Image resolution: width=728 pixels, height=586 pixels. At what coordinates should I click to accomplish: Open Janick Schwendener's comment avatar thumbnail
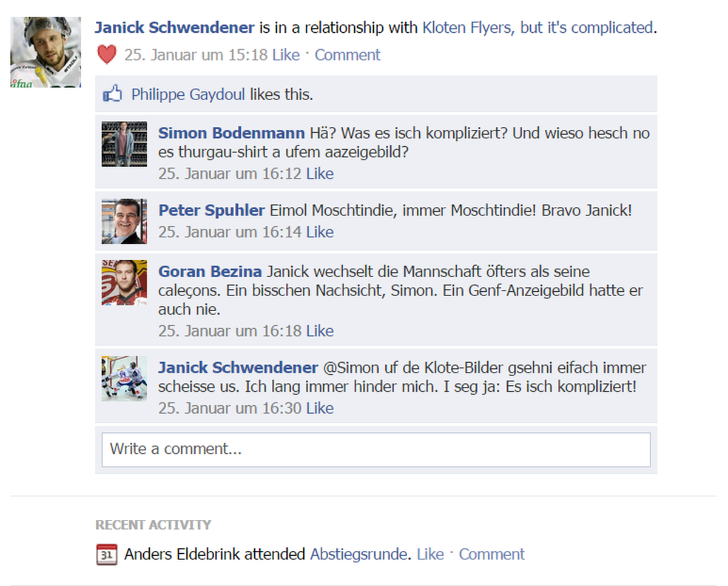click(x=124, y=379)
